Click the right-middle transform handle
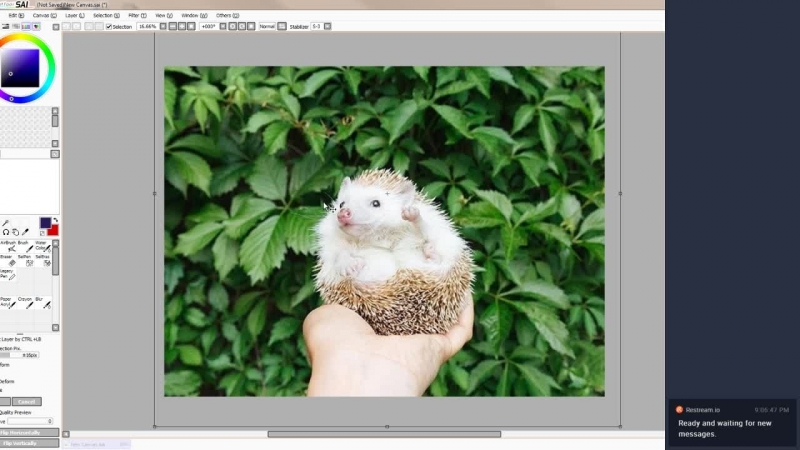 point(620,193)
